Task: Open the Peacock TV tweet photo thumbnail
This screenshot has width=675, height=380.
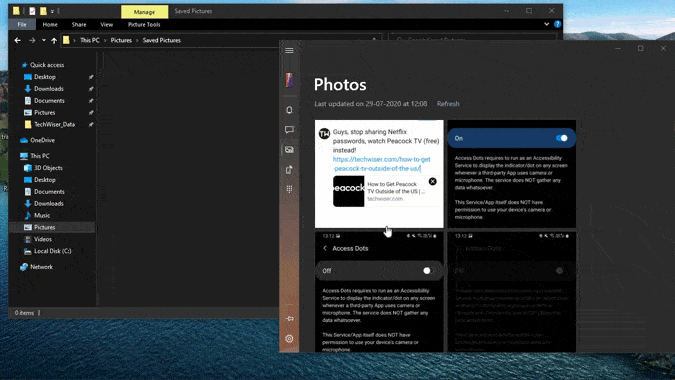Action: point(379,174)
